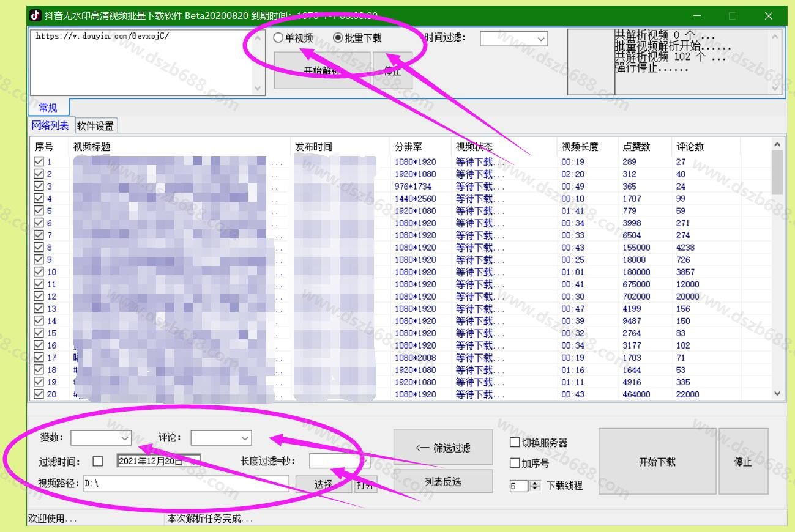Screen dimensions: 795x532
Task: Enable the 加序号 checkbox
Action: [x=515, y=464]
